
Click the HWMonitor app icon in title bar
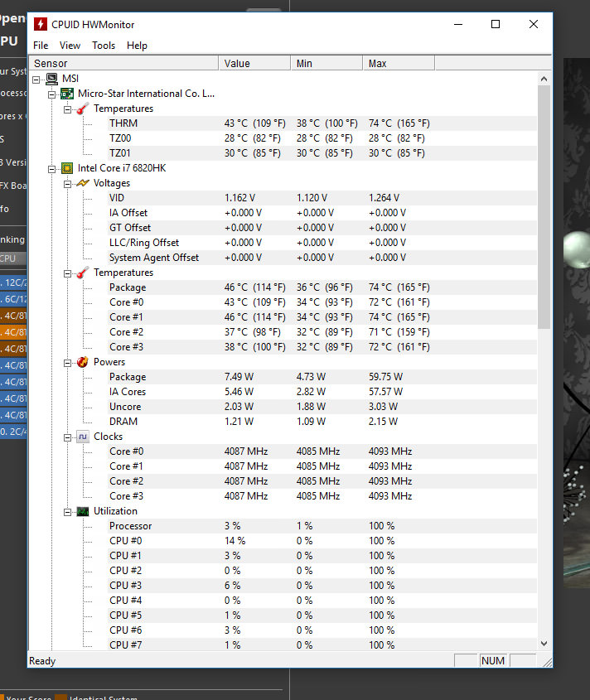pyautogui.click(x=41, y=24)
